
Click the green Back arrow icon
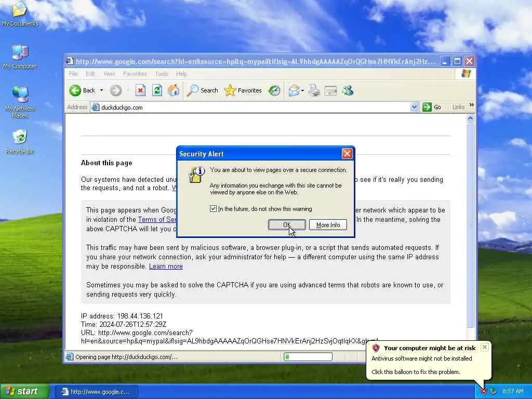point(75,90)
